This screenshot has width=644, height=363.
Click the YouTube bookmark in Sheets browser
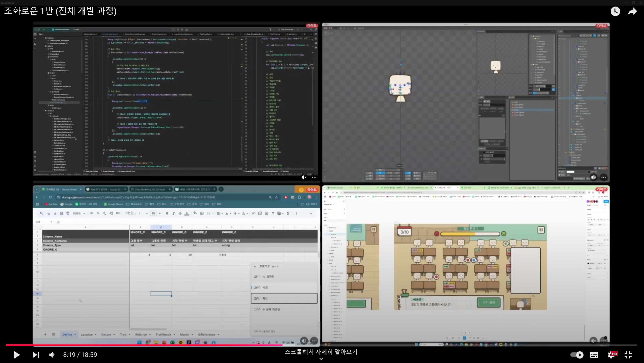(x=51, y=204)
